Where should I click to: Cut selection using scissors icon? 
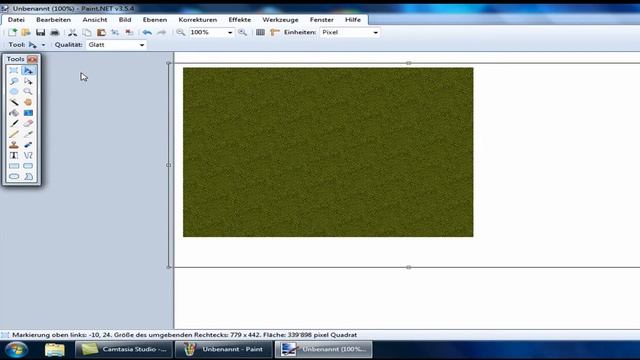click(x=73, y=32)
